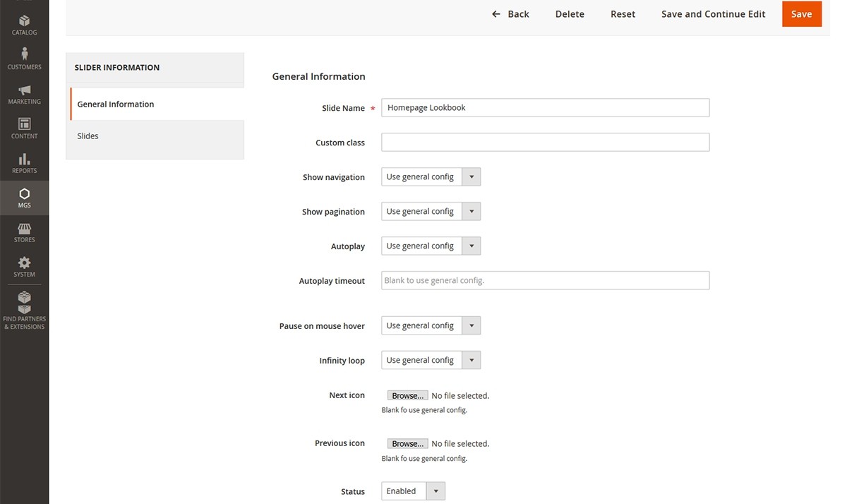Expand the Pause on mouse hover dropdown
The height and width of the screenshot is (504, 847).
coord(431,325)
